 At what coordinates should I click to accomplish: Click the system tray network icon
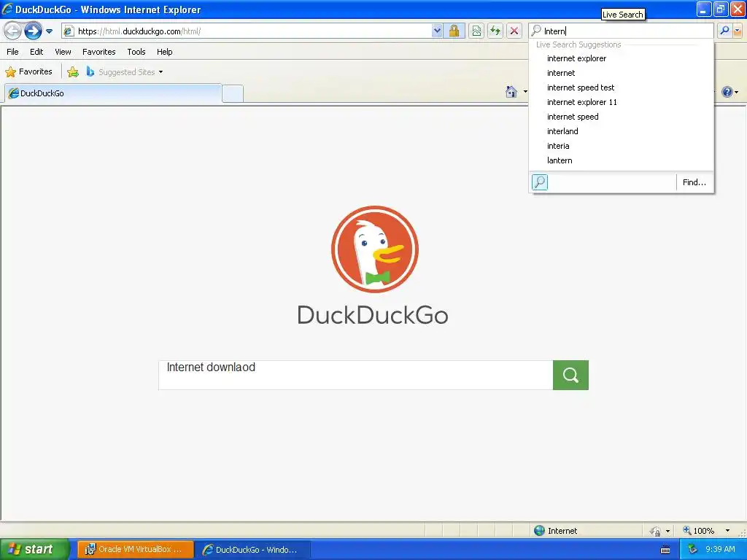coord(692,550)
